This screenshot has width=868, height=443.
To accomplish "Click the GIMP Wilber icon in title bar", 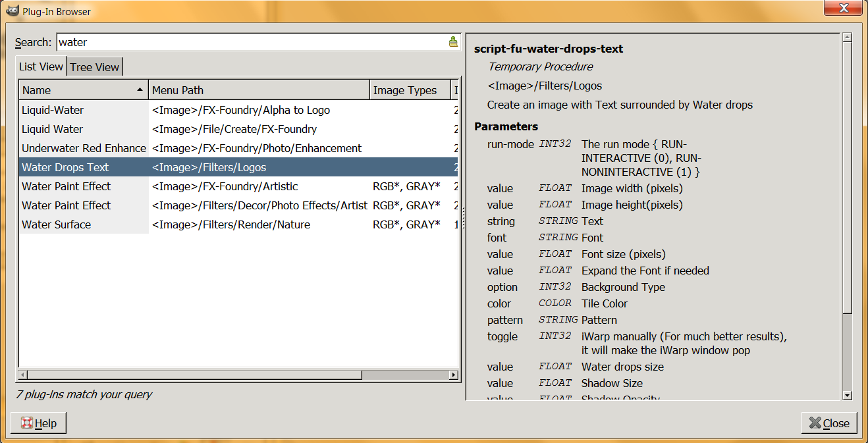I will [12, 11].
